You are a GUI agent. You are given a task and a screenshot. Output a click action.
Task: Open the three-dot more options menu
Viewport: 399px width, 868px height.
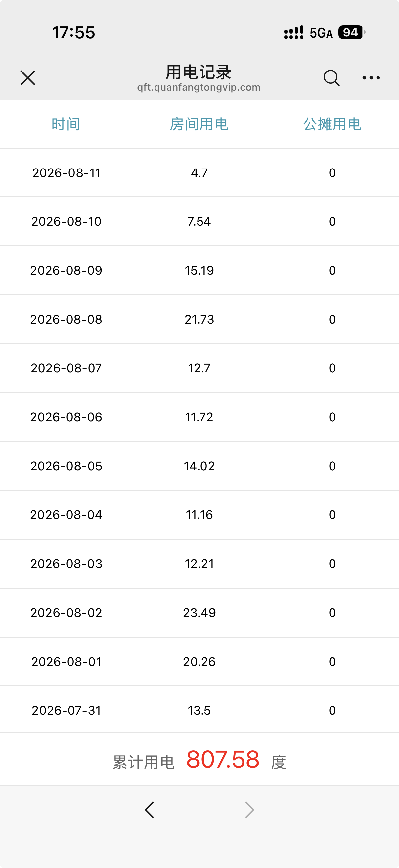tap(371, 78)
